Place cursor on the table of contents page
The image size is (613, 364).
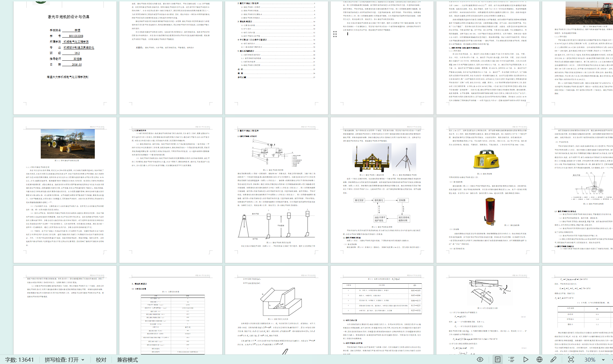tap(277, 58)
